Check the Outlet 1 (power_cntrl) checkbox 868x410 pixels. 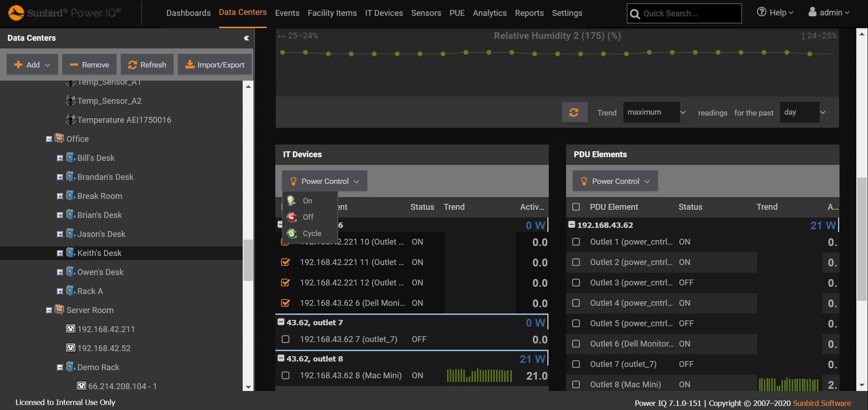point(576,241)
